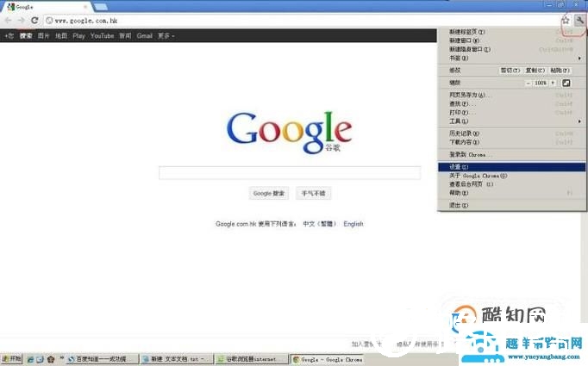Click the reload page icon

tap(34, 20)
